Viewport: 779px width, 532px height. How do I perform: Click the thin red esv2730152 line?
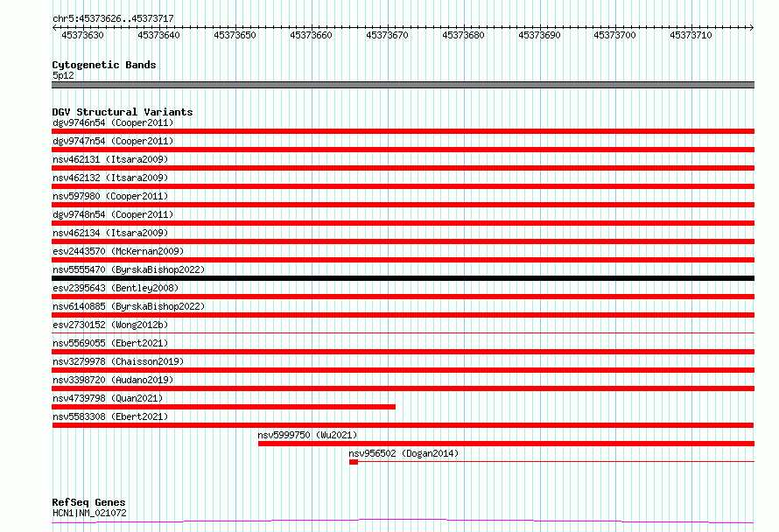tap(403, 333)
